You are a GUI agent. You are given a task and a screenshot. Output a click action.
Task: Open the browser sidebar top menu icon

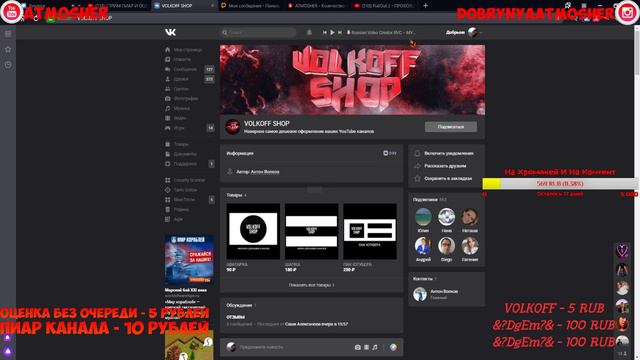coord(8,34)
